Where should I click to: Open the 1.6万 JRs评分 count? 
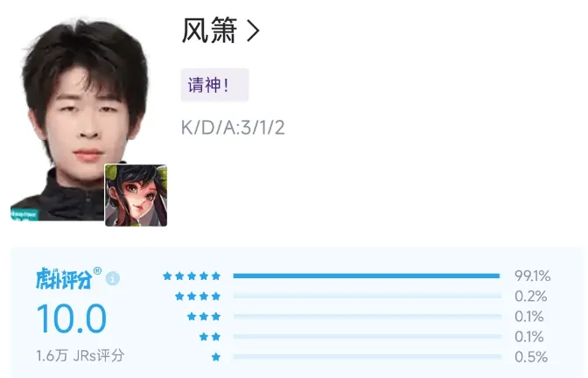pyautogui.click(x=80, y=355)
